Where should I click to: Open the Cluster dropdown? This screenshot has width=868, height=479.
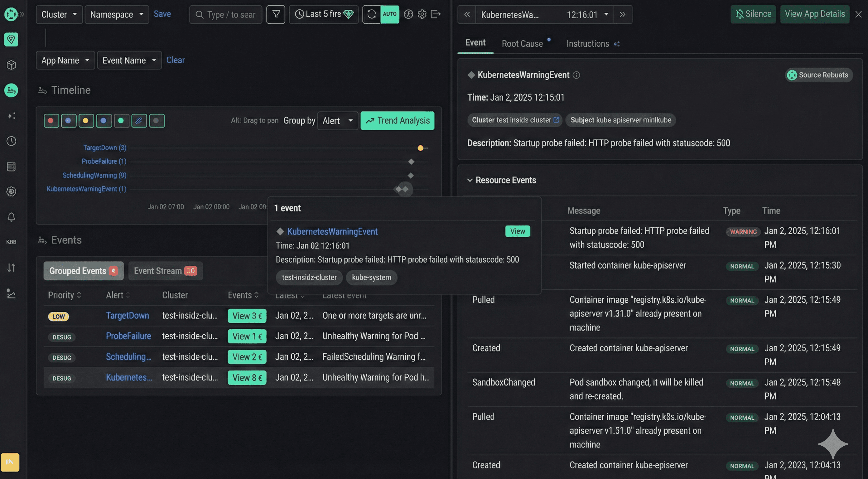tap(59, 14)
